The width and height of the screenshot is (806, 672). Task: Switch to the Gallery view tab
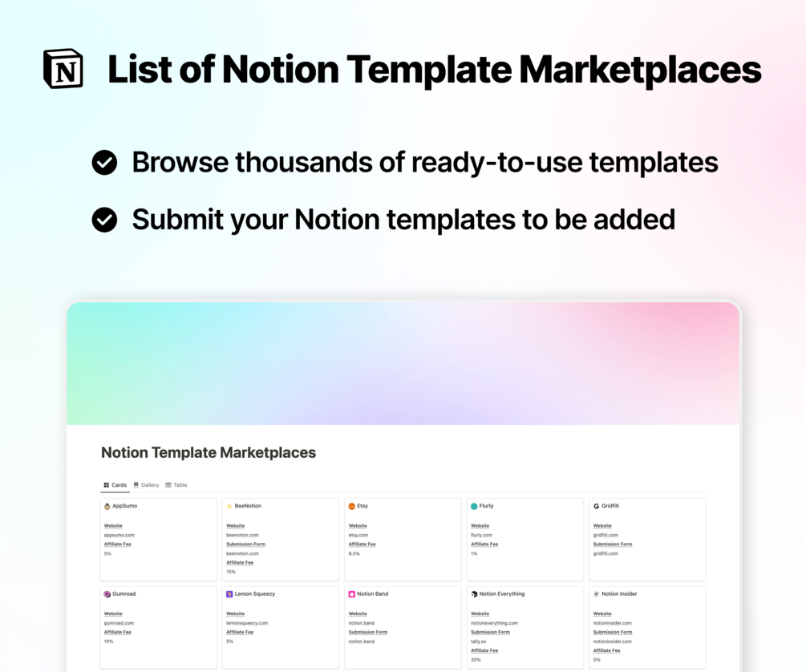(x=147, y=485)
